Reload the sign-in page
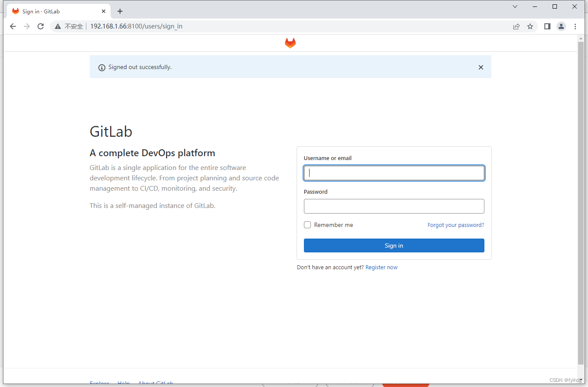Image resolution: width=588 pixels, height=387 pixels. [x=41, y=26]
